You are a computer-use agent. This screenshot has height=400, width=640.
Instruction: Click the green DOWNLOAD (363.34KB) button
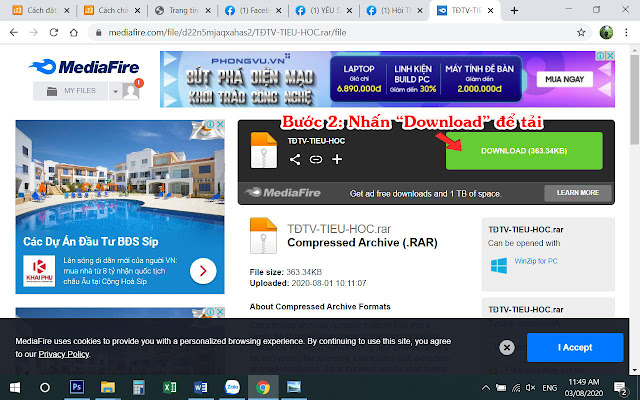[x=524, y=151]
